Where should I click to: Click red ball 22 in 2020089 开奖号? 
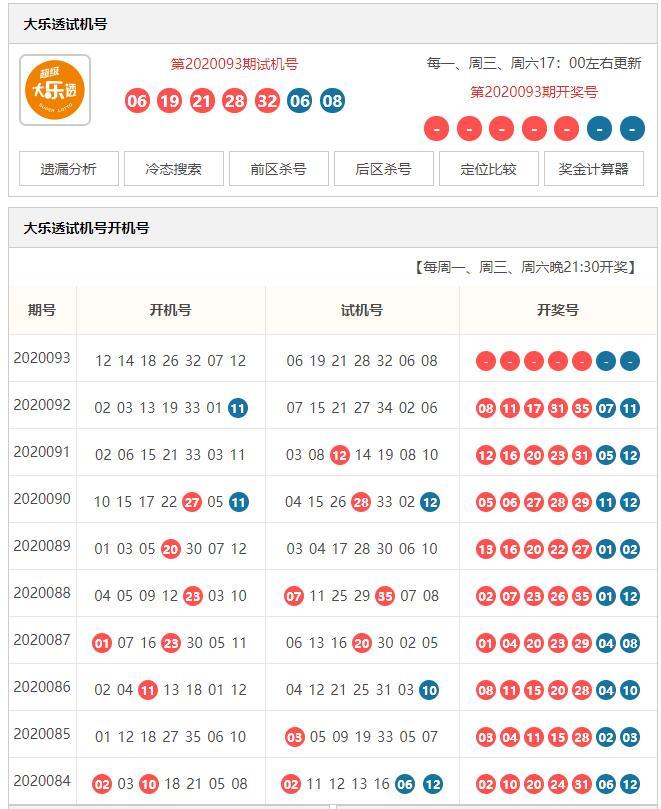coord(558,549)
